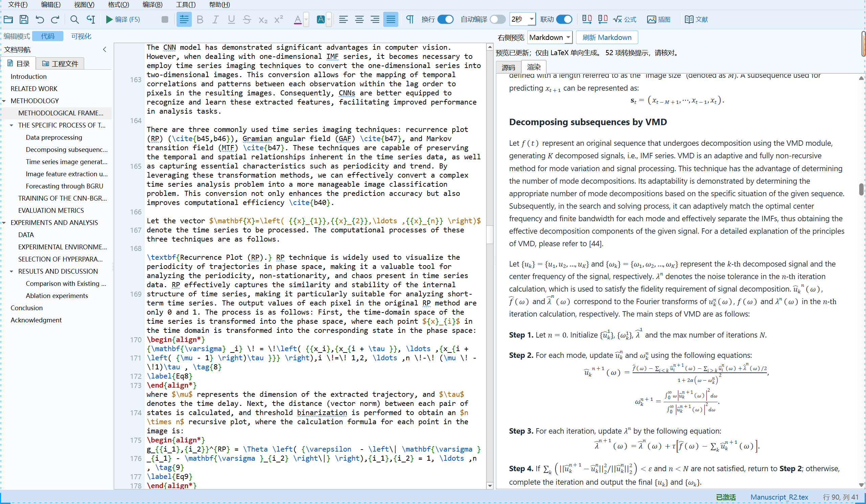The height and width of the screenshot is (504, 866).
Task: Collapse the METHODOLOGY tree node
Action: pos(4,101)
